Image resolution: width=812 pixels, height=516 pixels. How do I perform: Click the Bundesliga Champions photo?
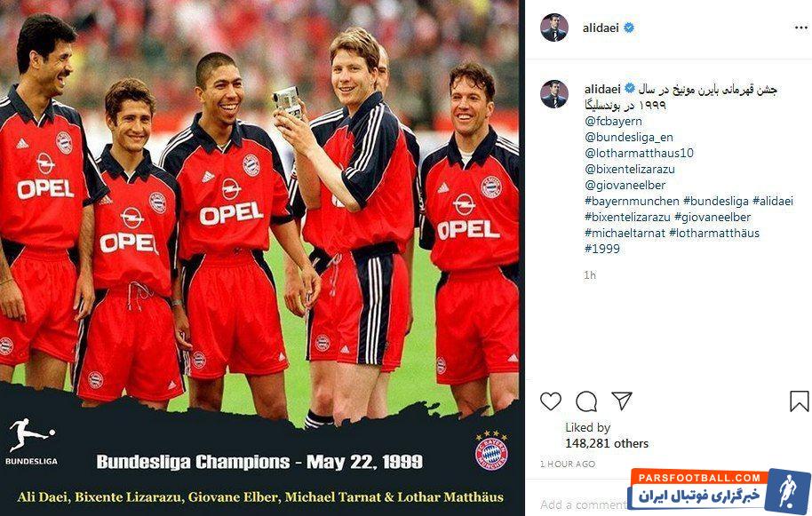point(260,258)
